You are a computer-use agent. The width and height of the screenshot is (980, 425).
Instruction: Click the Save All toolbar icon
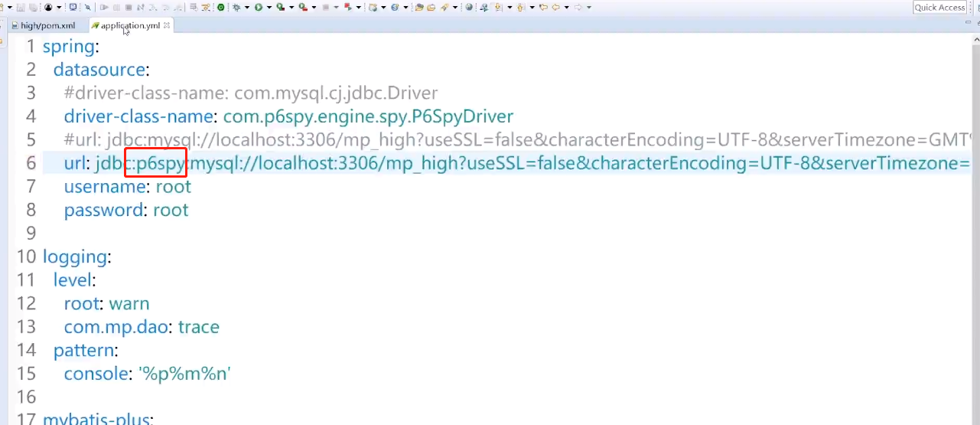[33, 8]
